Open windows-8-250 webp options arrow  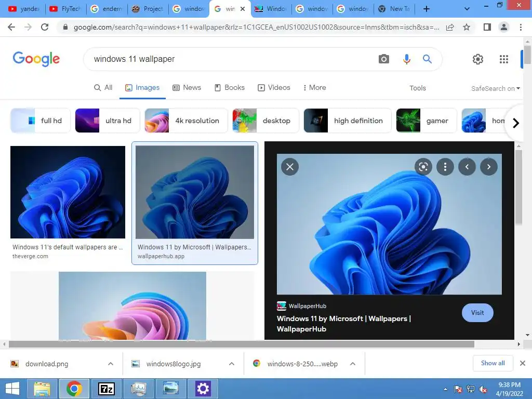coord(353,364)
